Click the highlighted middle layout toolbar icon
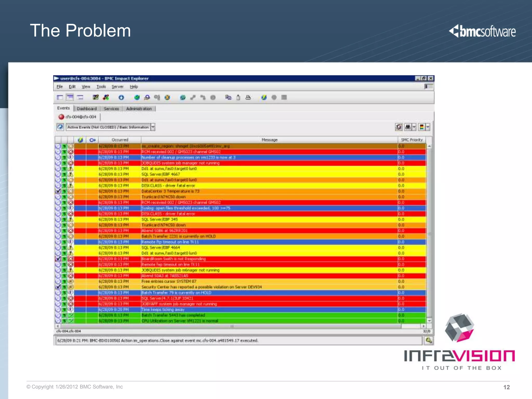 [x=70, y=97]
